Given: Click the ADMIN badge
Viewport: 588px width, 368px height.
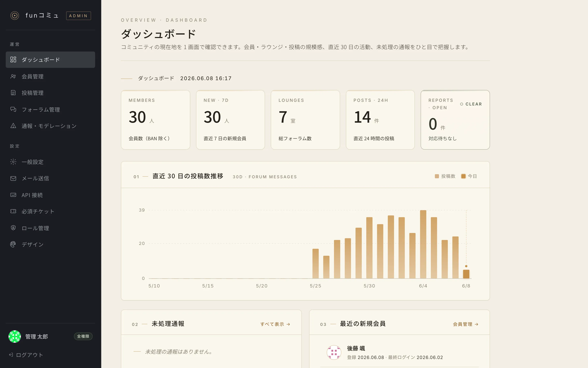Looking at the screenshot, I should click(x=78, y=16).
